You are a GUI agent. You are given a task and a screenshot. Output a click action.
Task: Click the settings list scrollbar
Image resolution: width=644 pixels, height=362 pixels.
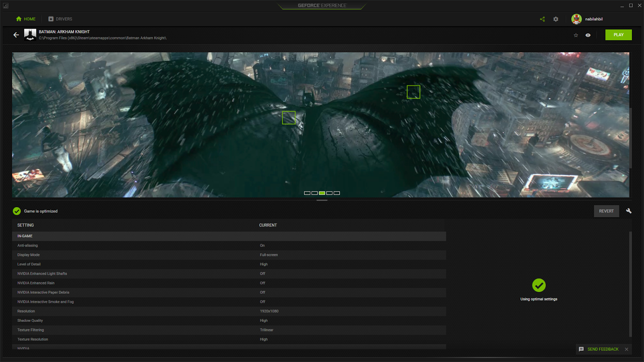(630, 284)
